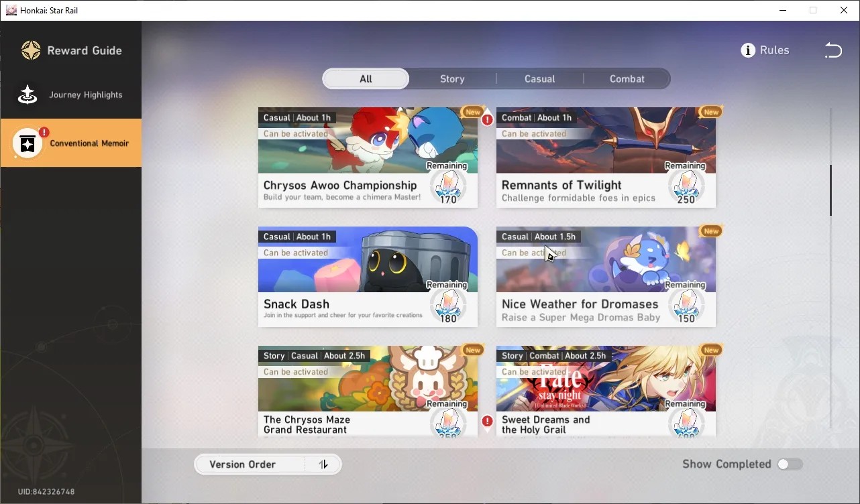This screenshot has height=504, width=860.
Task: Click the Chrysos Maze Grand Restaurant jade icon
Action: [x=447, y=423]
